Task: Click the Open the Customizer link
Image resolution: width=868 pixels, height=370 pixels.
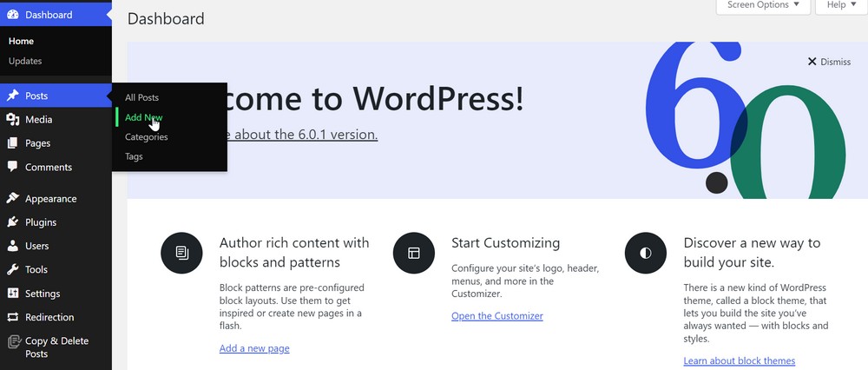Action: (x=497, y=316)
